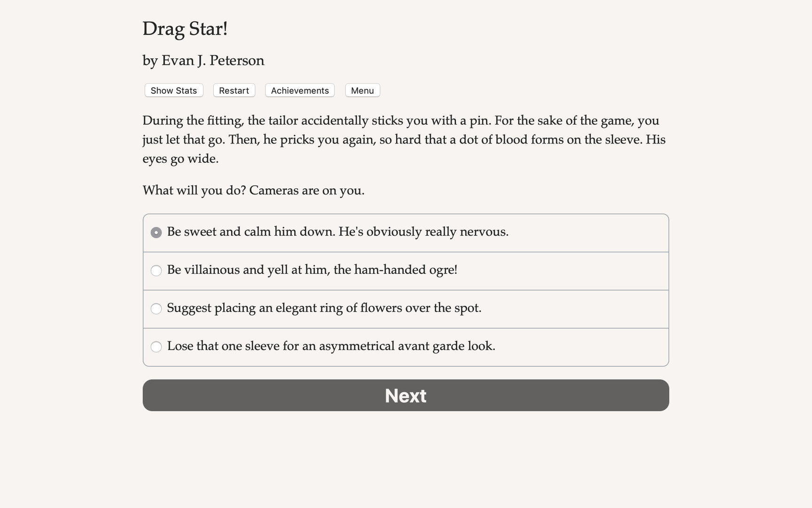The height and width of the screenshot is (508, 812).
Task: Open the game Menu
Action: 362,90
